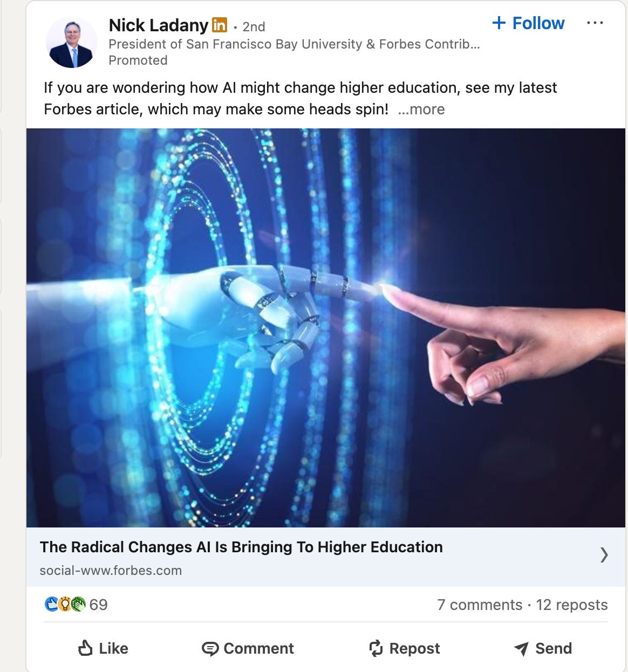Viewport: 628px width, 672px height.
Task: Expand post text with …more
Action: pos(421,109)
